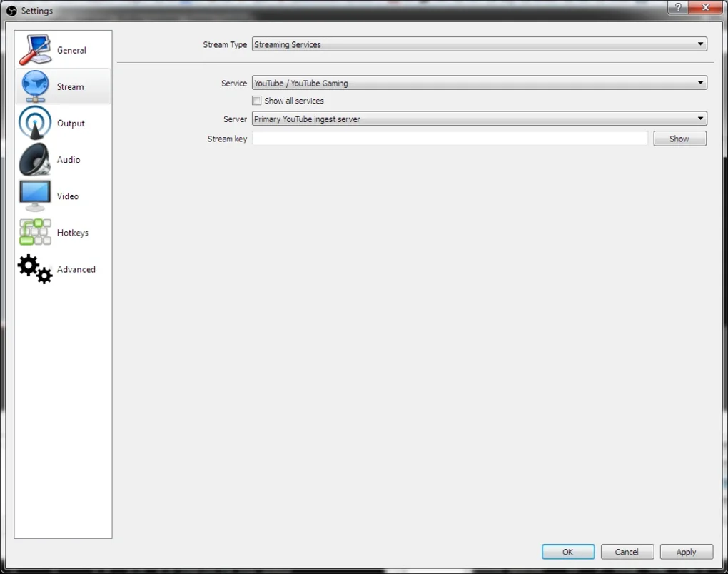Open the Audio tab label
This screenshot has height=574, width=728.
point(69,160)
